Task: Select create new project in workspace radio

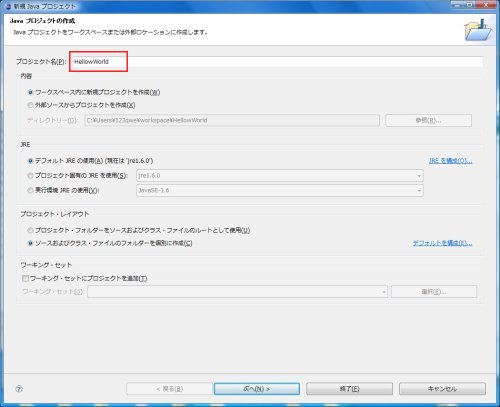Action: point(30,92)
